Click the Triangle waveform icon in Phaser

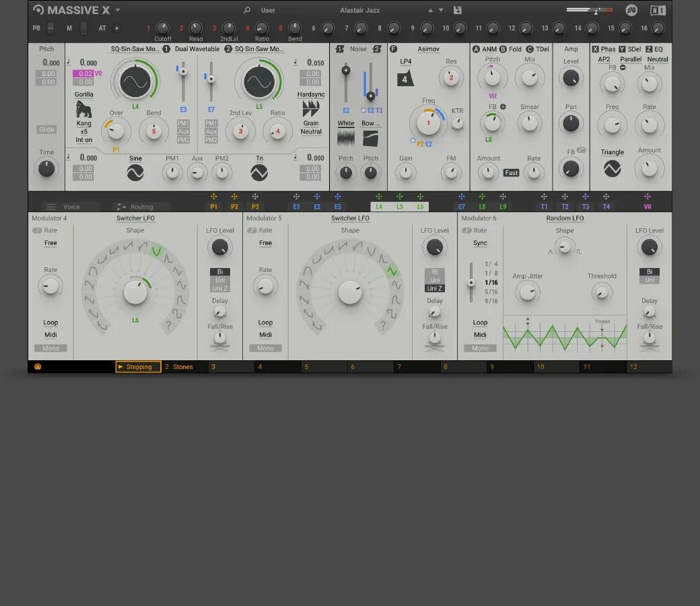[612, 169]
